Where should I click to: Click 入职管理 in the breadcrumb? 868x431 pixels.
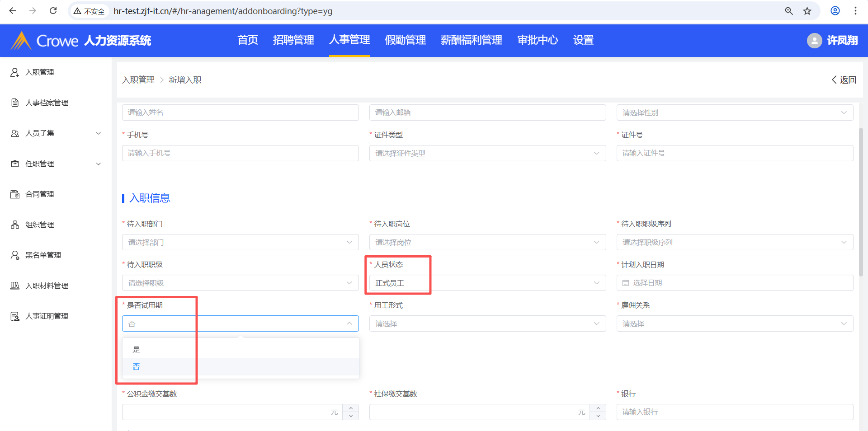(x=138, y=80)
